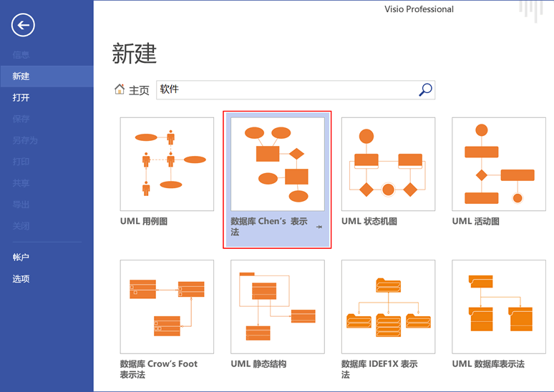Click the home icon beside 主页
The height and width of the screenshot is (392, 554).
[x=120, y=89]
